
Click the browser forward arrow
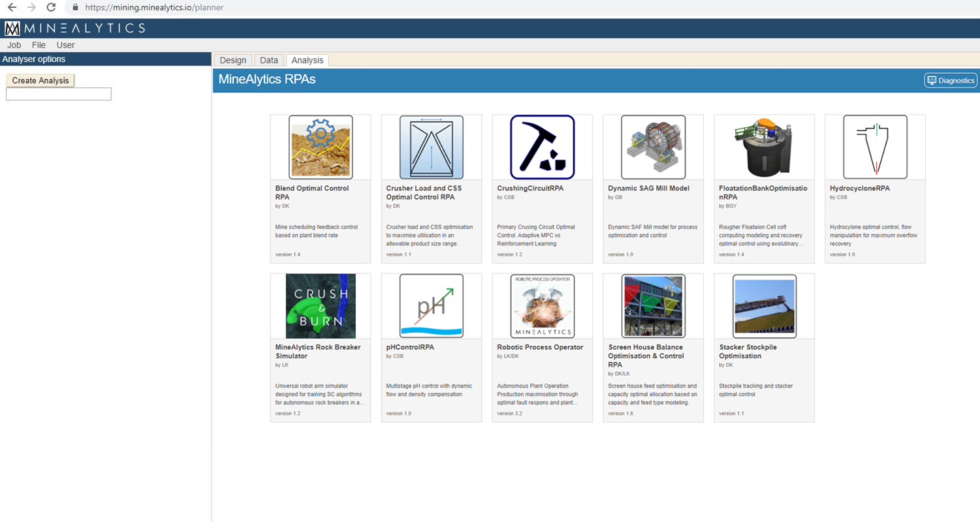pyautogui.click(x=31, y=7)
